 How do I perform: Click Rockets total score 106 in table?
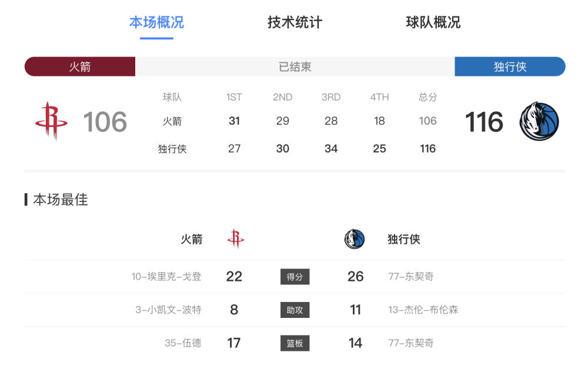(x=427, y=121)
